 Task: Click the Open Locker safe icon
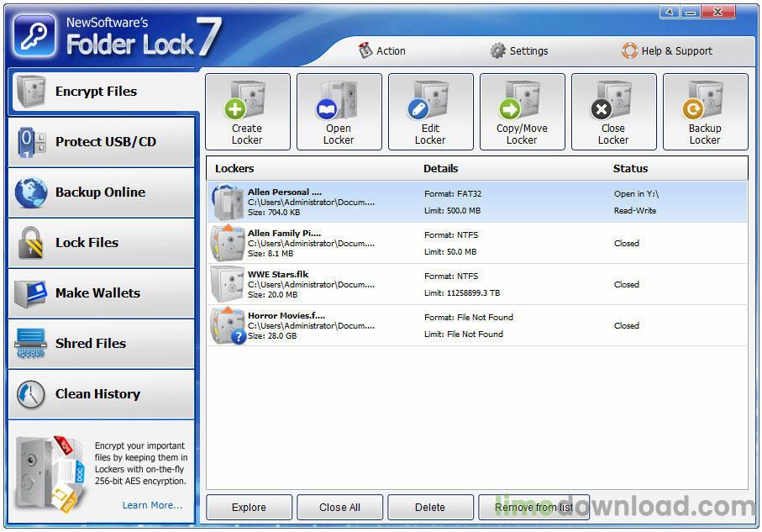(337, 101)
